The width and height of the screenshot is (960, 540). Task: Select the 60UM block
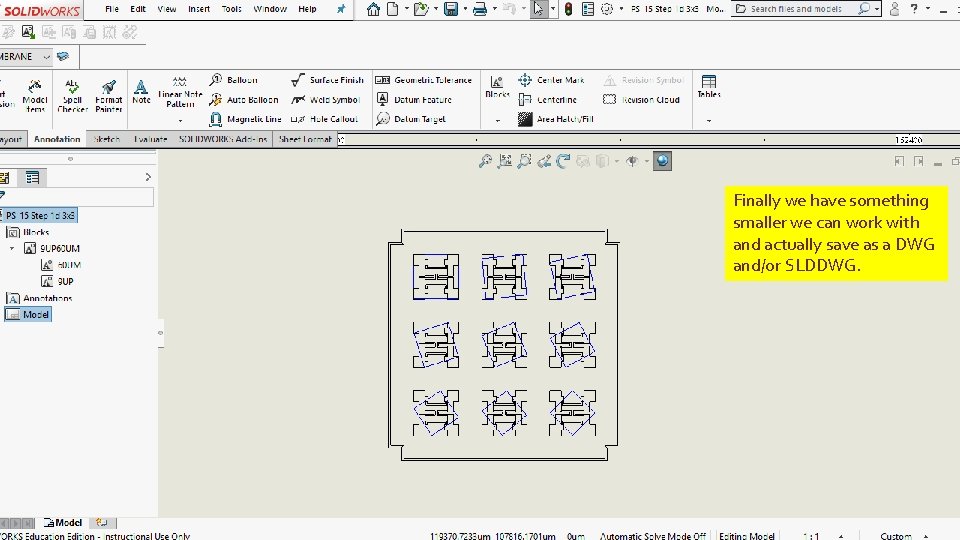pyautogui.click(x=61, y=265)
